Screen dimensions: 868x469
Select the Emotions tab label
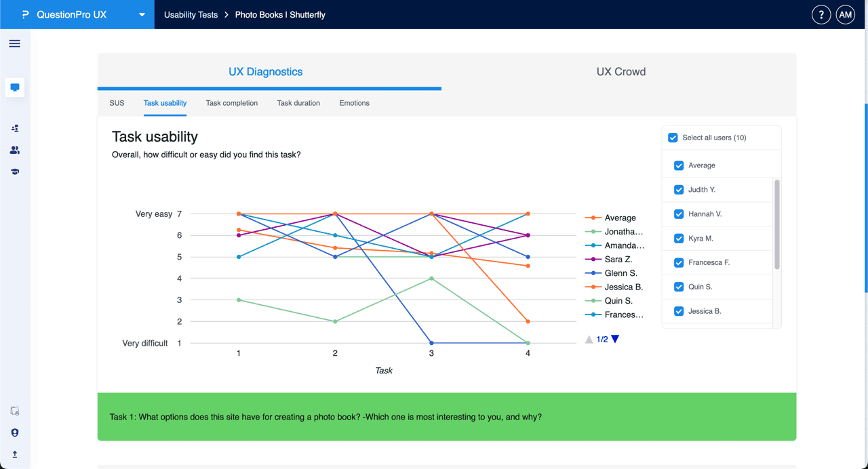354,103
